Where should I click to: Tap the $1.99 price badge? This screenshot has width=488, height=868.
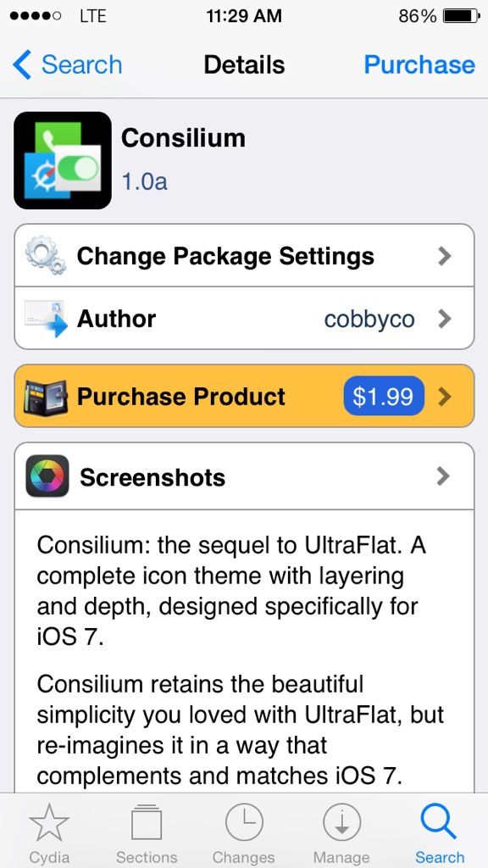(384, 397)
